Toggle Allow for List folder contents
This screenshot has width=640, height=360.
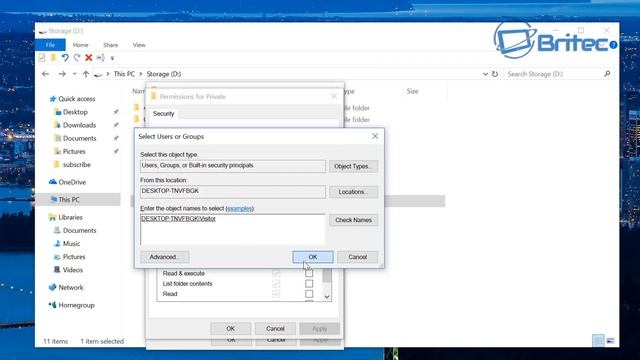(x=276, y=283)
